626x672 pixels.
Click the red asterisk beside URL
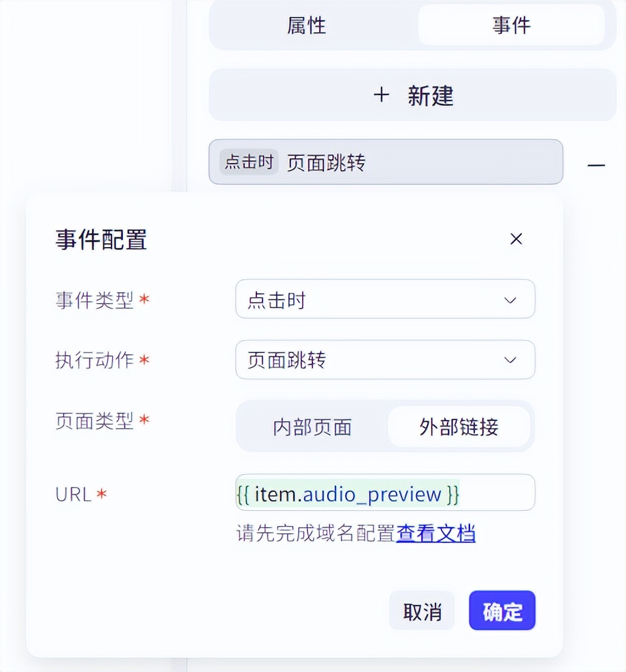coord(101,495)
